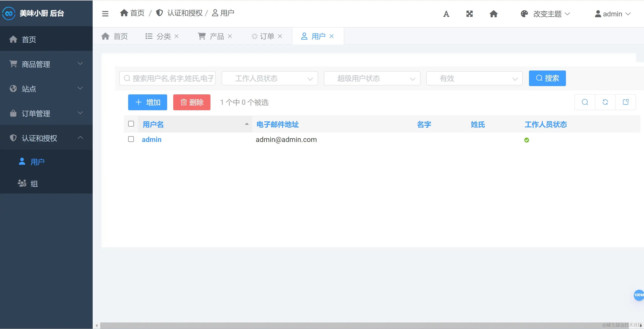
Task: Close the 分类 tab
Action: (x=176, y=36)
